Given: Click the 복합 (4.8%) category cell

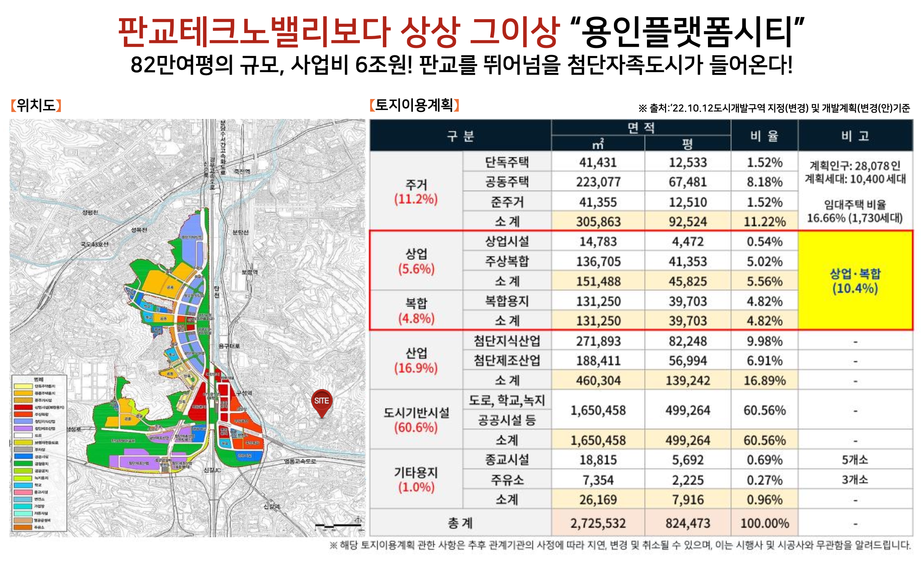Looking at the screenshot, I should coord(416,310).
